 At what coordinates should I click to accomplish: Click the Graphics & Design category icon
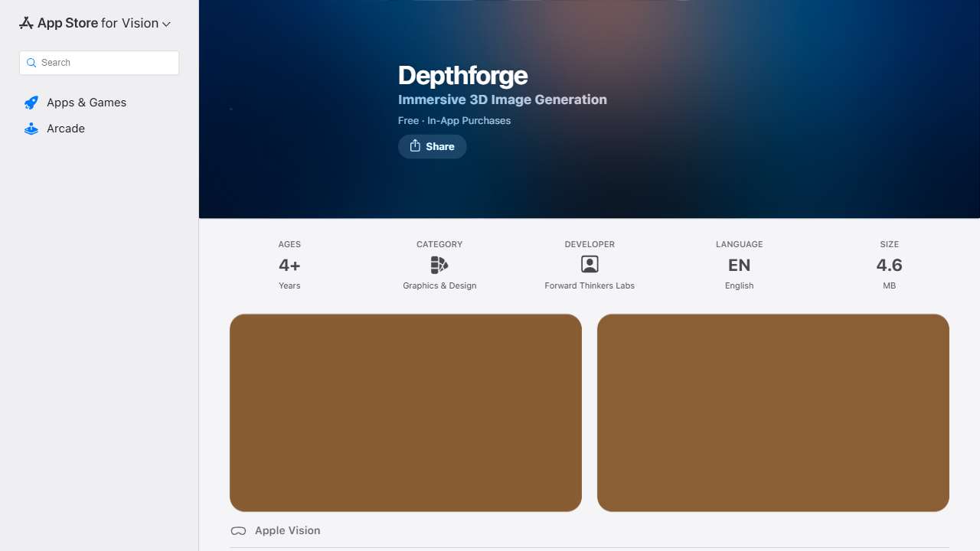coord(439,265)
